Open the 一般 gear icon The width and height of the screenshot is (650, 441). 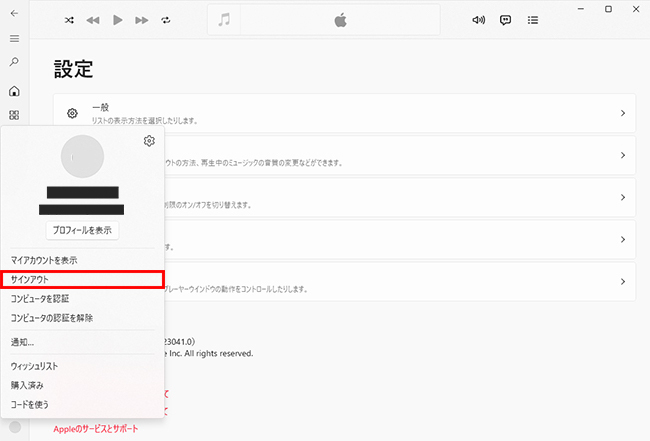tap(72, 113)
